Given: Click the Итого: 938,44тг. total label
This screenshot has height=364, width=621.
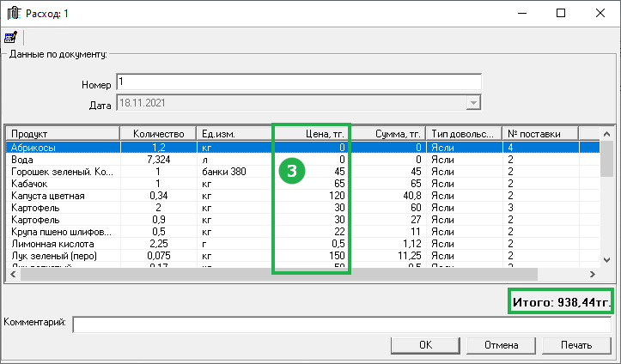Looking at the screenshot, I should 561,302.
